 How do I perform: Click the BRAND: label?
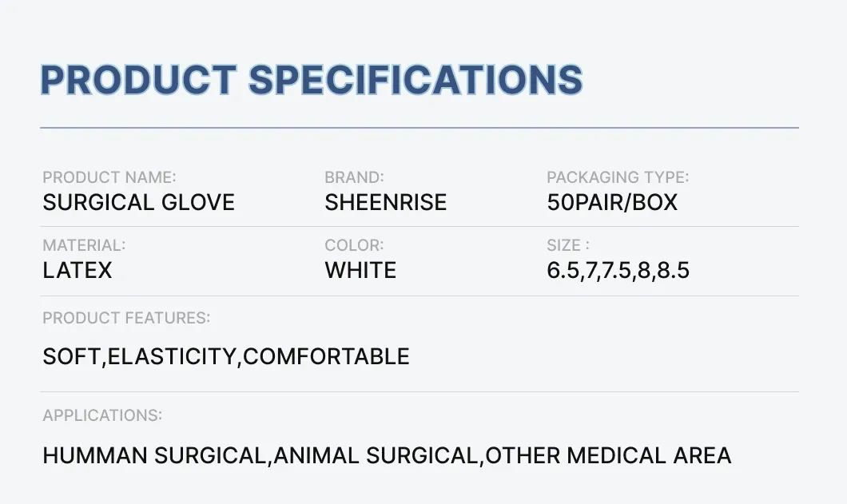(354, 177)
